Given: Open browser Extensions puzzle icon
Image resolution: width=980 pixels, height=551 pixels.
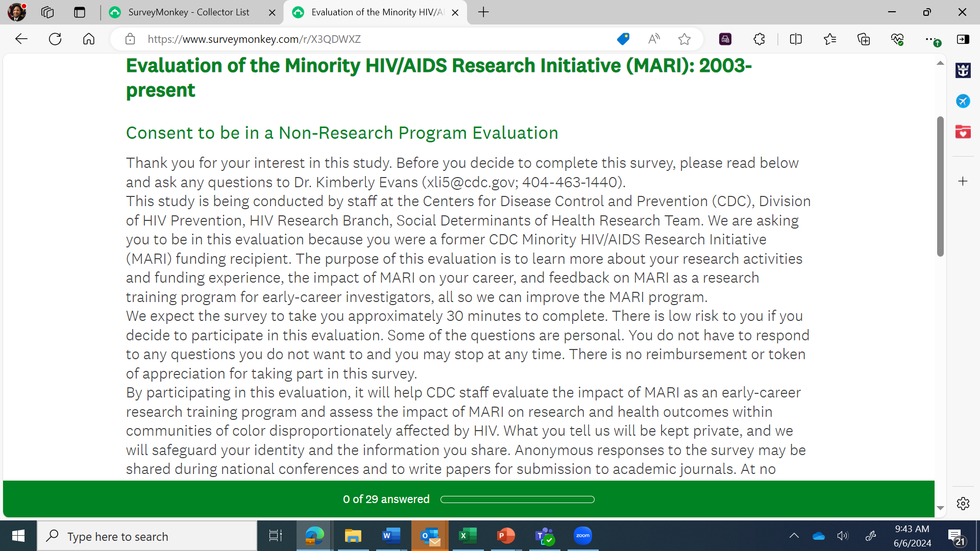Looking at the screenshot, I should (759, 39).
